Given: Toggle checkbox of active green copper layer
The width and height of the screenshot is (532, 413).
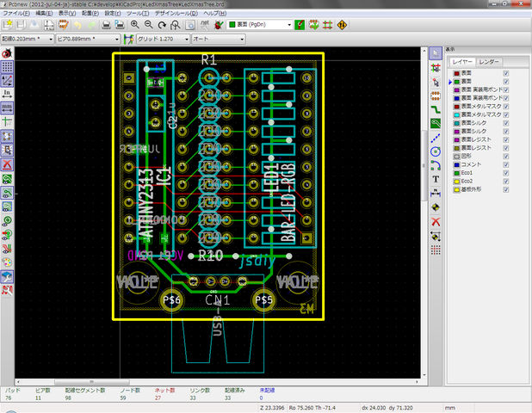Looking at the screenshot, I should click(x=505, y=82).
